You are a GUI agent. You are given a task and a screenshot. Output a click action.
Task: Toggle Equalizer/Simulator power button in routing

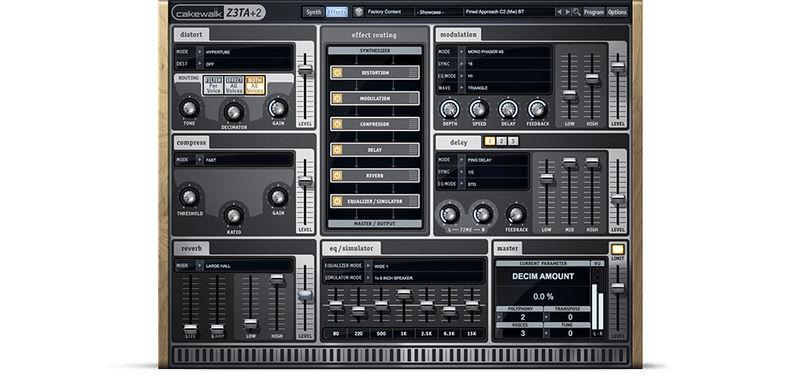click(x=337, y=201)
